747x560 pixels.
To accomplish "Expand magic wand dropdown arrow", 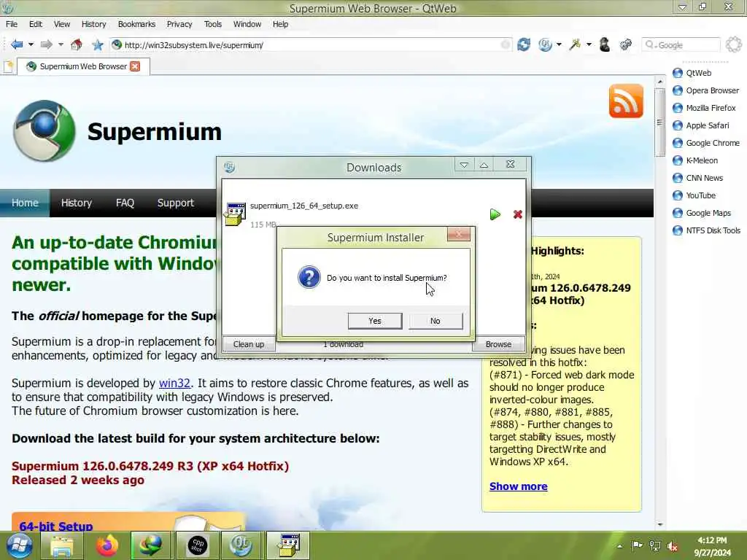I will click(589, 44).
